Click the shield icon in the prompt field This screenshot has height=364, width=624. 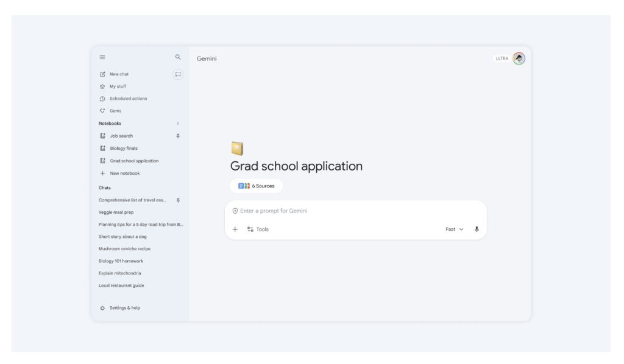pyautogui.click(x=235, y=211)
